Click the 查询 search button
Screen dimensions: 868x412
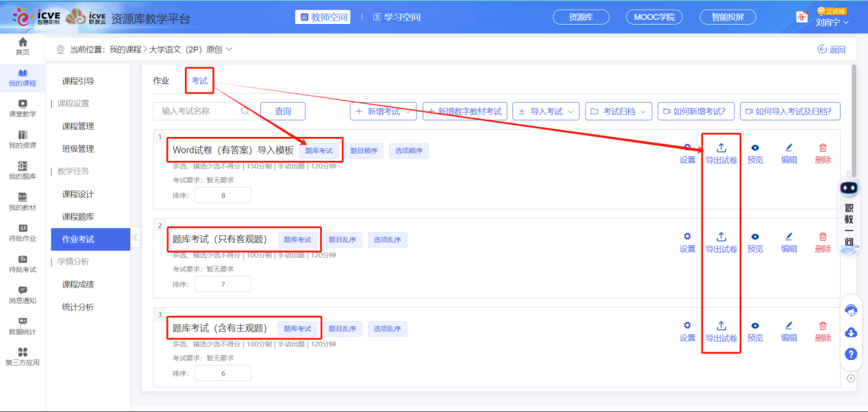click(282, 112)
